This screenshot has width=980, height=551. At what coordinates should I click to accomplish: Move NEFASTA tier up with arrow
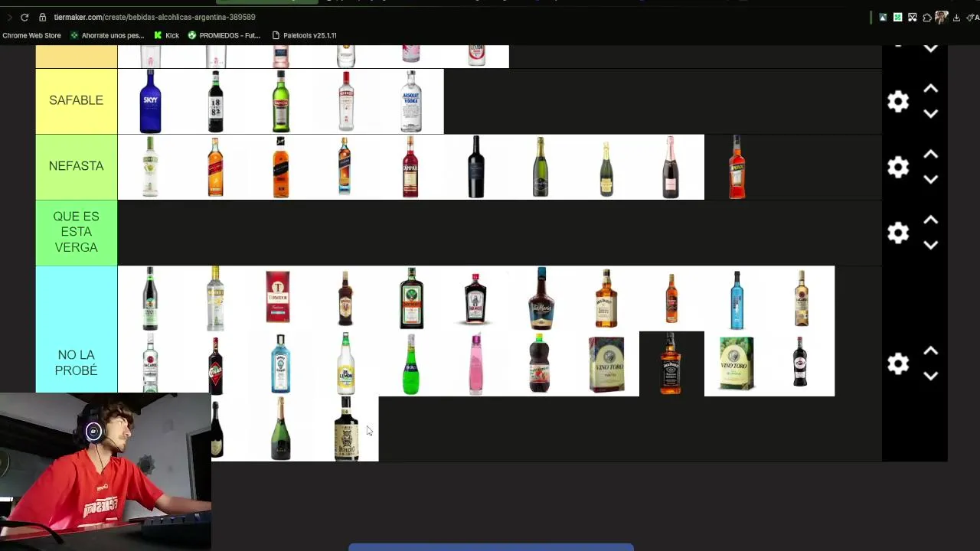[930, 155]
